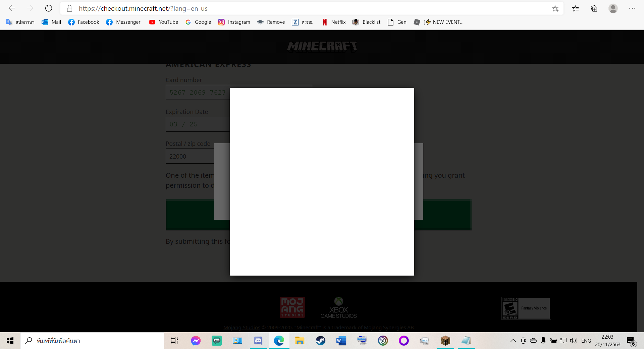Image resolution: width=644 pixels, height=349 pixels.
Task: Open the แปลภาษา bookmark
Action: pos(20,22)
